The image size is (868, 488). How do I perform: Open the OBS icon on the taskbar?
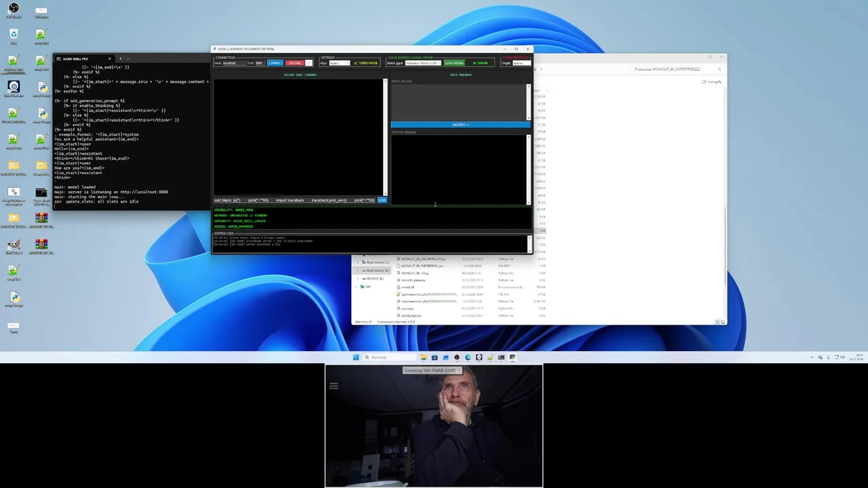456,357
